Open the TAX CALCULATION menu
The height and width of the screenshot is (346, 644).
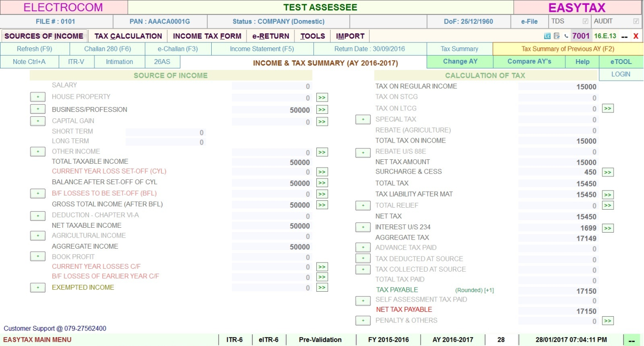click(x=128, y=36)
